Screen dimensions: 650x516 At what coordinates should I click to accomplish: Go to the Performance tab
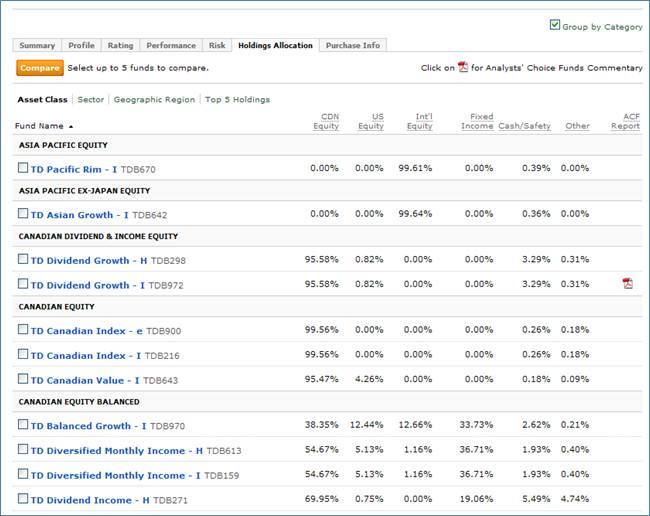click(171, 45)
